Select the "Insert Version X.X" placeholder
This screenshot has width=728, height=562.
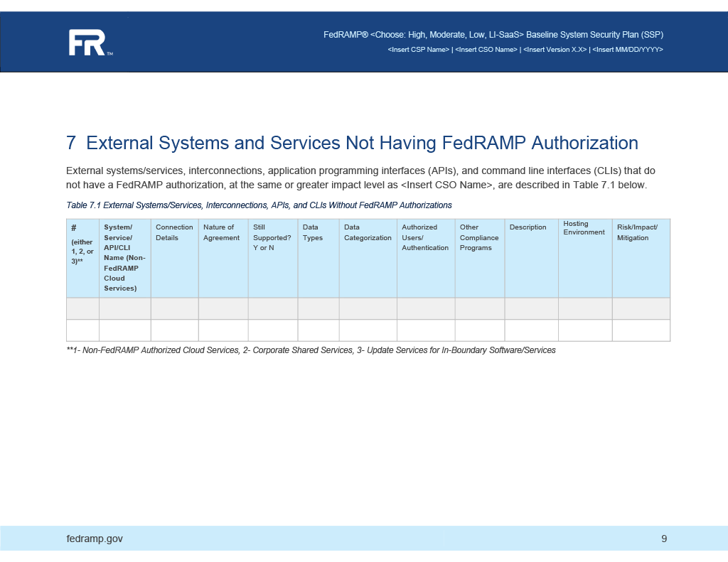coord(555,49)
